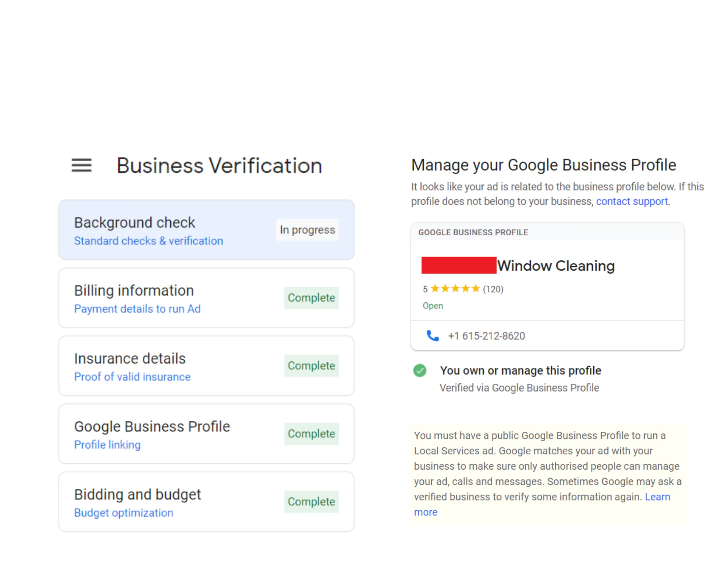Click the five-star rating icons
The width and height of the screenshot is (728, 582).
click(x=455, y=289)
